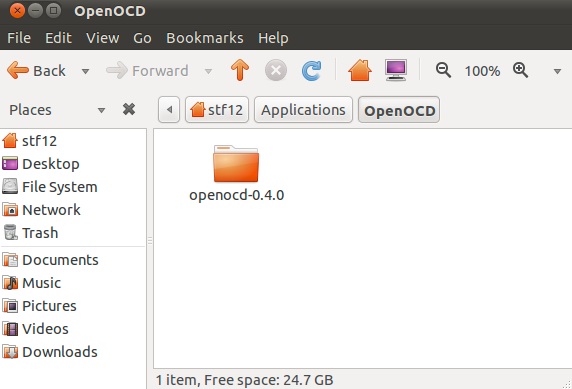Jump to Applications in the path bar

[x=303, y=109]
